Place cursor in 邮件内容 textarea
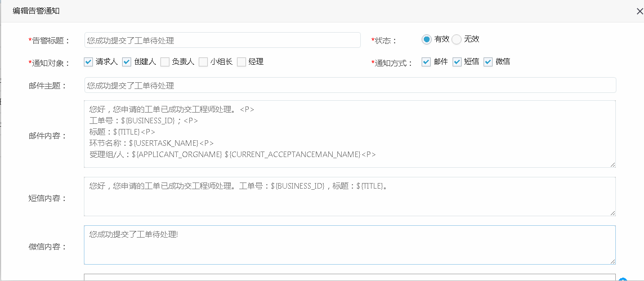The height and width of the screenshot is (281, 644). point(350,134)
